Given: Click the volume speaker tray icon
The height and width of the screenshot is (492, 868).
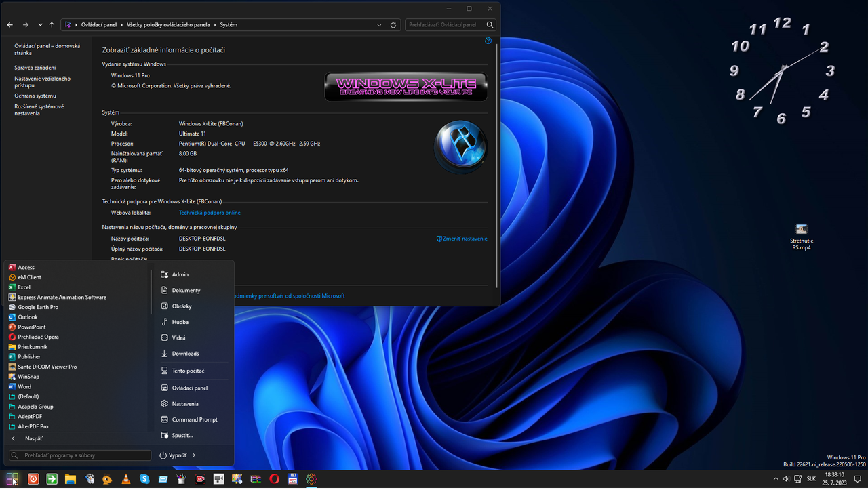Looking at the screenshot, I should pyautogui.click(x=786, y=479).
